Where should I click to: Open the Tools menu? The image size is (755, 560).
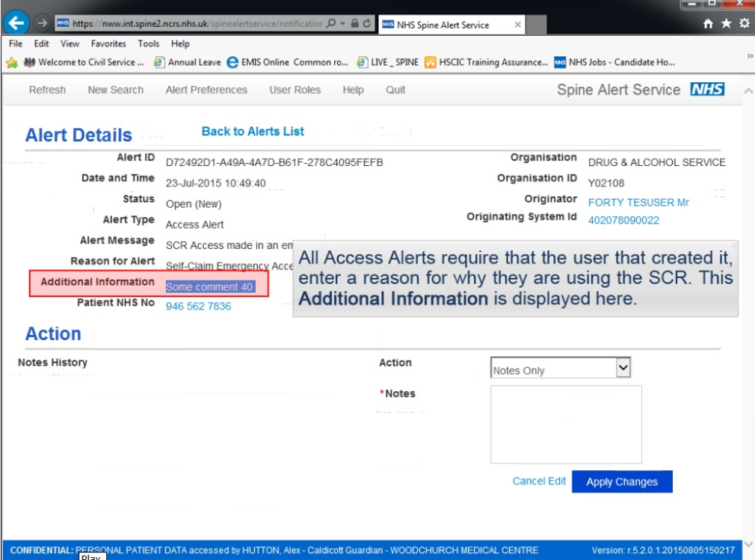tap(148, 43)
